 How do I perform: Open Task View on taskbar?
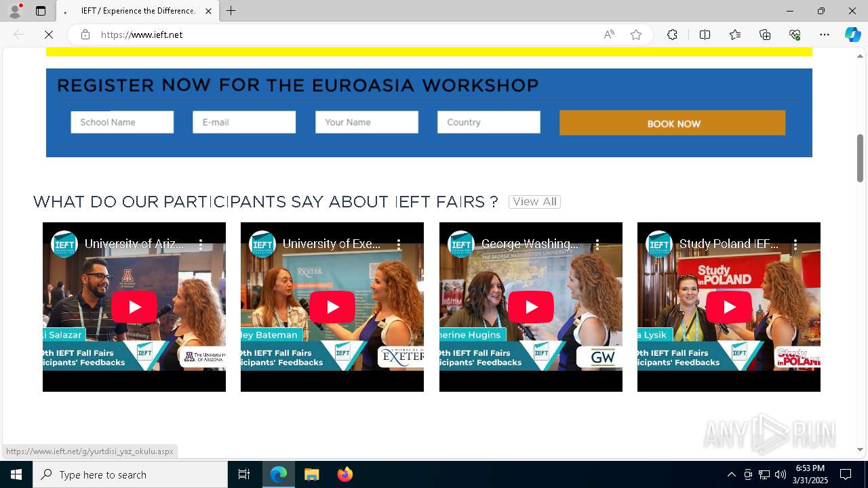pyautogui.click(x=244, y=474)
